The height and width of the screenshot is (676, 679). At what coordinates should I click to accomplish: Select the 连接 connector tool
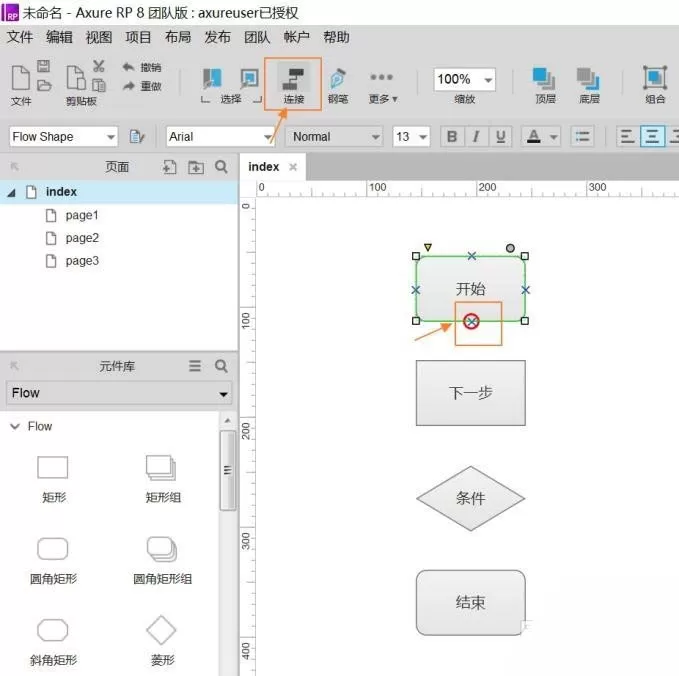coord(294,84)
